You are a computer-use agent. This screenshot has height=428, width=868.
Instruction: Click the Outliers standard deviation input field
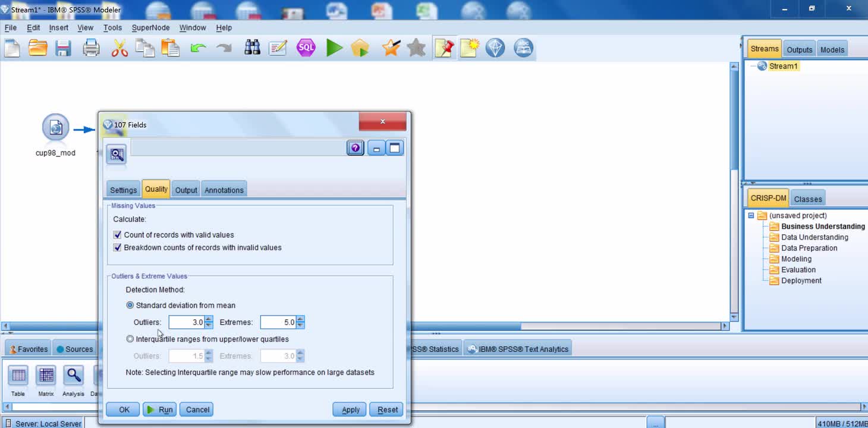187,322
